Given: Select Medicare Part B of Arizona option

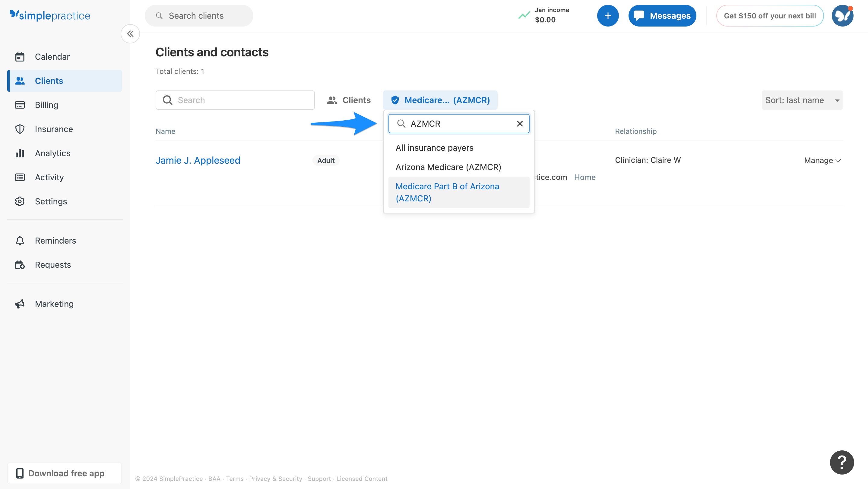Looking at the screenshot, I should click(x=448, y=192).
